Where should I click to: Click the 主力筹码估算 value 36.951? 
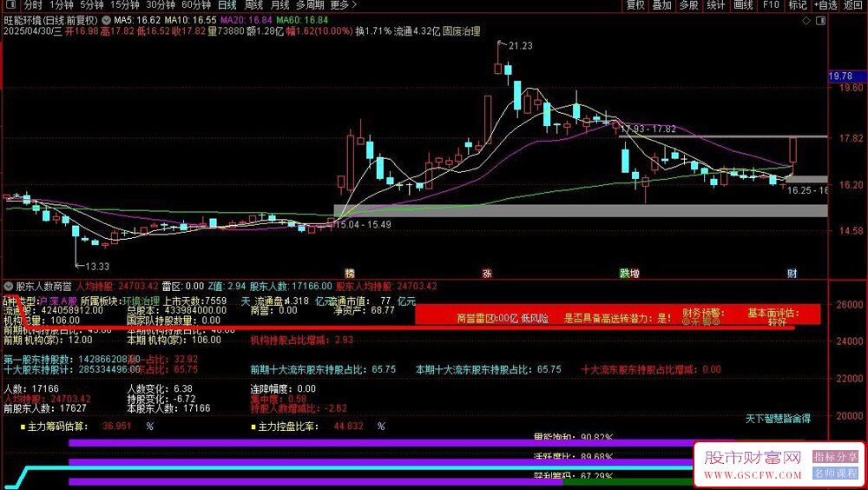point(117,427)
